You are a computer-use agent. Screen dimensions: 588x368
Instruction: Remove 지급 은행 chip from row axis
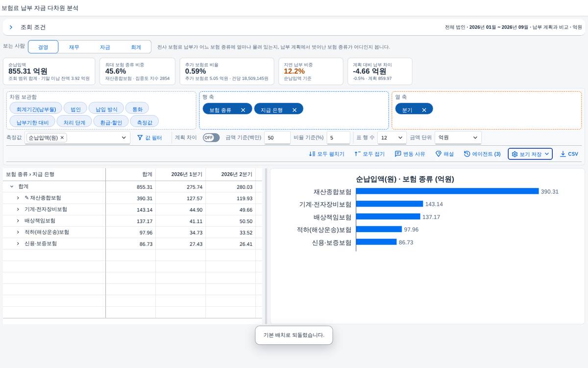tap(294, 110)
